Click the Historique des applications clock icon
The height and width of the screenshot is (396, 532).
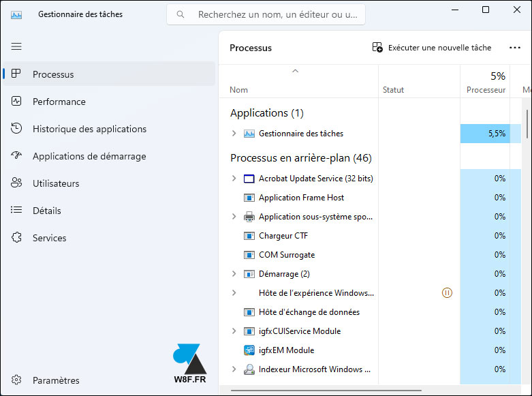click(x=16, y=128)
